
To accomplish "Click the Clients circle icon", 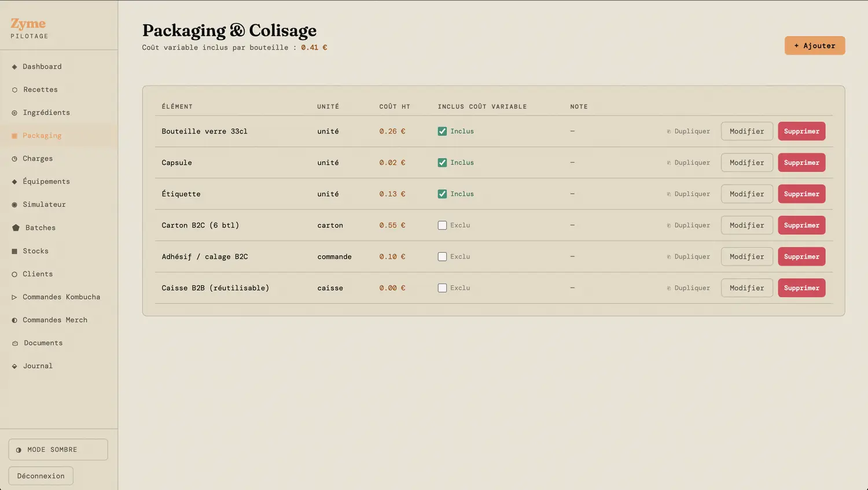I will coord(14,274).
